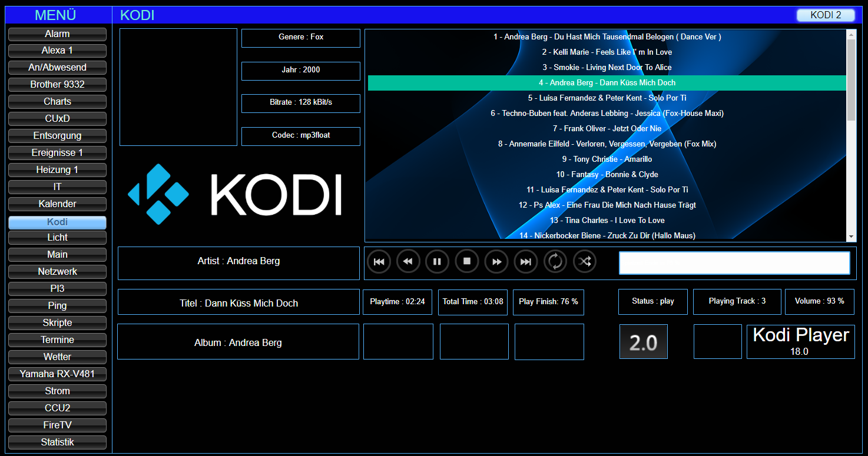Choose the Strom menu button
The height and width of the screenshot is (456, 868).
pyautogui.click(x=57, y=391)
